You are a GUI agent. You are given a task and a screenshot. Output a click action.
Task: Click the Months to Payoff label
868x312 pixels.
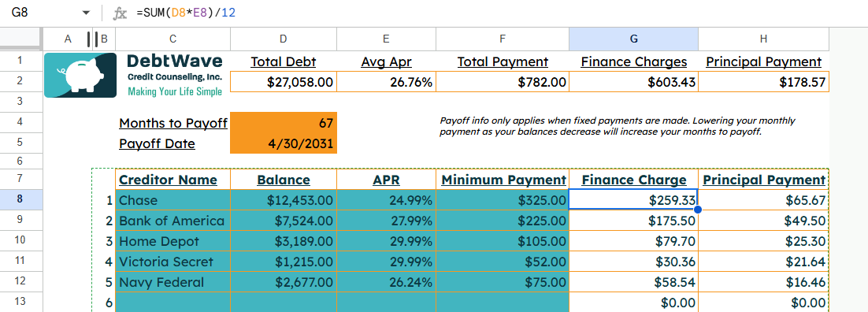click(173, 123)
